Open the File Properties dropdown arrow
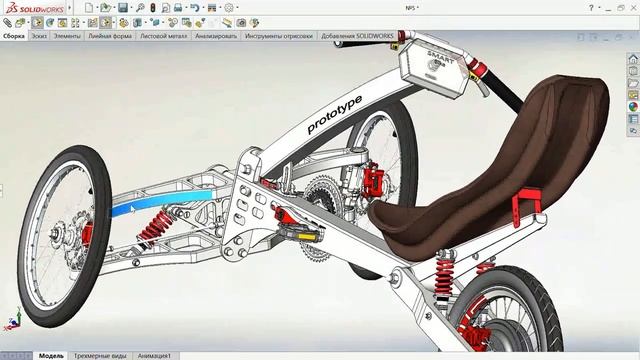This screenshot has height=360, width=640. point(220,7)
